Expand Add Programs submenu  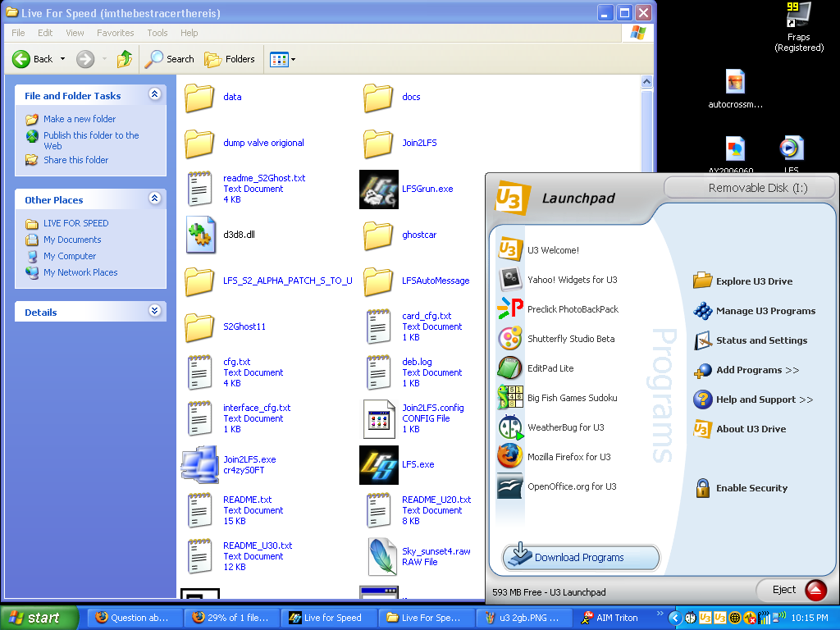[746, 370]
